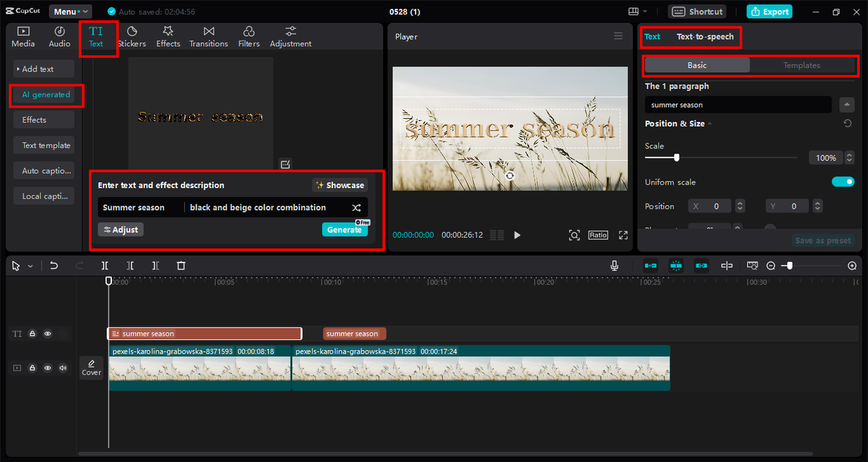Image resolution: width=868 pixels, height=462 pixels.
Task: Switch to the Templates sub-tab
Action: [802, 66]
